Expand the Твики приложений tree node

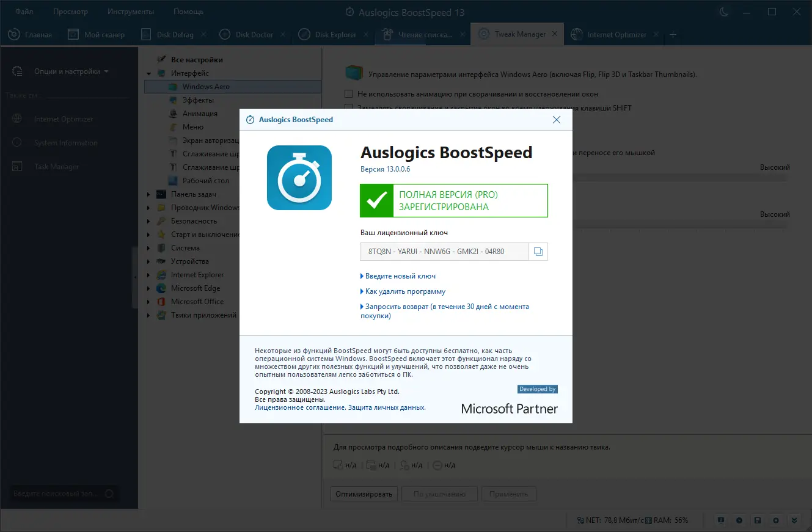148,315
